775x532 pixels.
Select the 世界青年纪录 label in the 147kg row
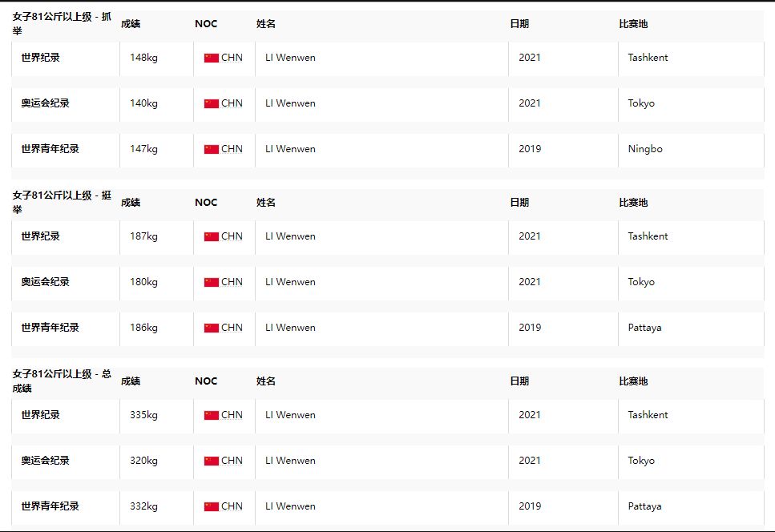coord(50,149)
